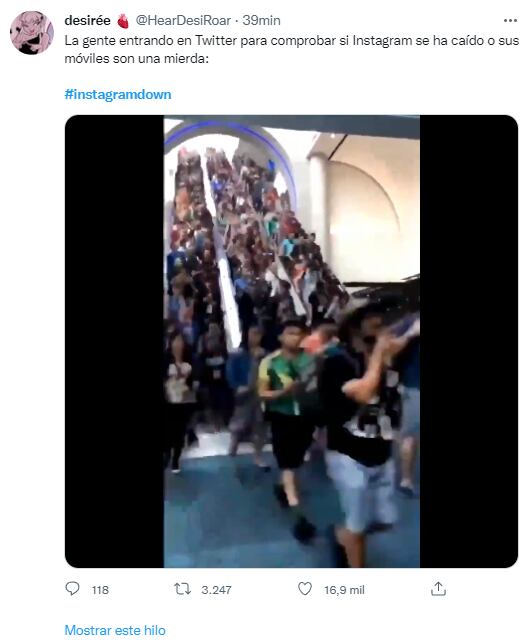529x640 pixels.
Task: Click the tweet text about Instagram caído
Action: click(291, 49)
